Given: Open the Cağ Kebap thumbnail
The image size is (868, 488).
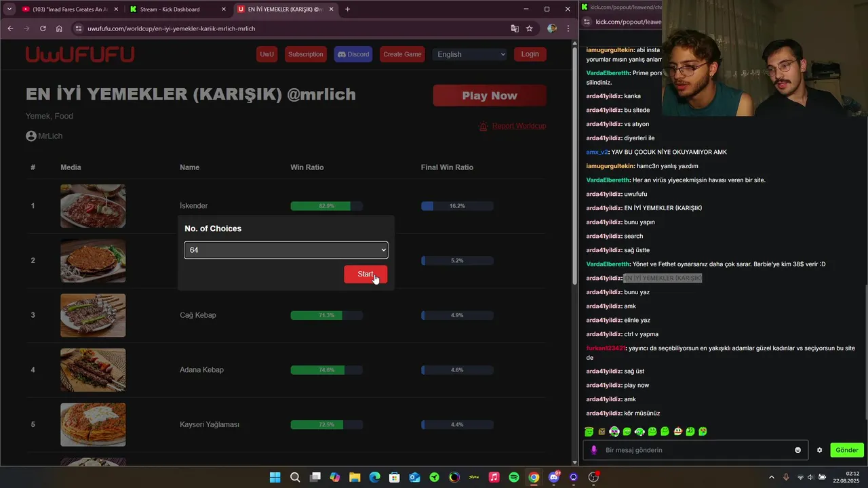Looking at the screenshot, I should (x=93, y=315).
